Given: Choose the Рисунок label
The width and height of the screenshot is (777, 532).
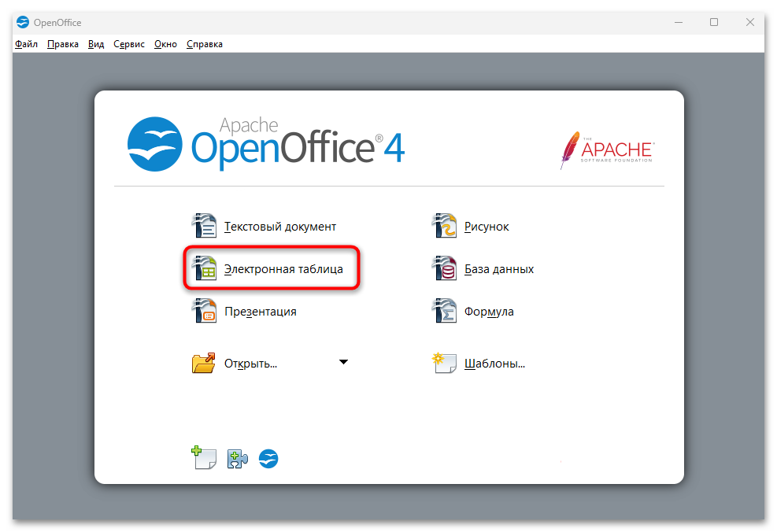Looking at the screenshot, I should point(487,227).
